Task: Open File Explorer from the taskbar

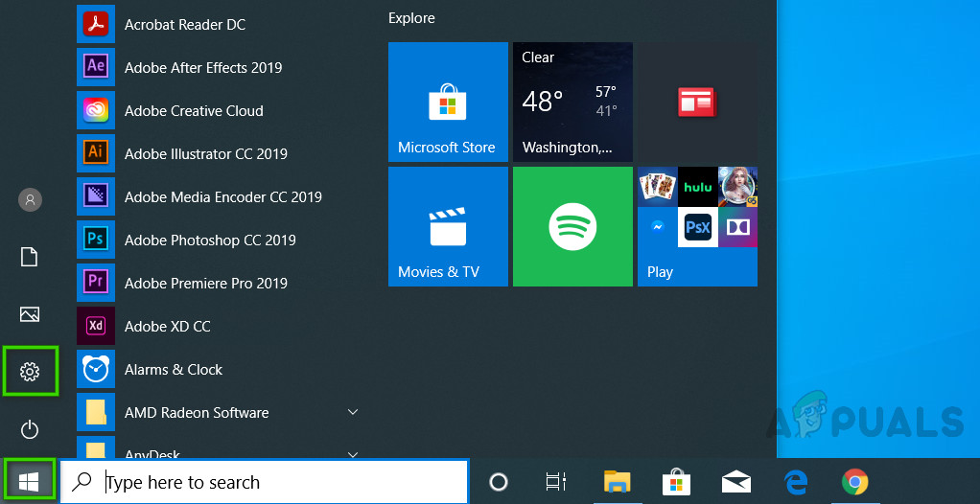Action: tap(617, 482)
